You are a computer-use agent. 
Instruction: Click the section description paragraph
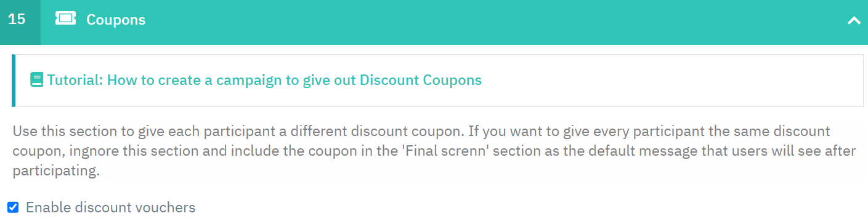click(x=434, y=151)
